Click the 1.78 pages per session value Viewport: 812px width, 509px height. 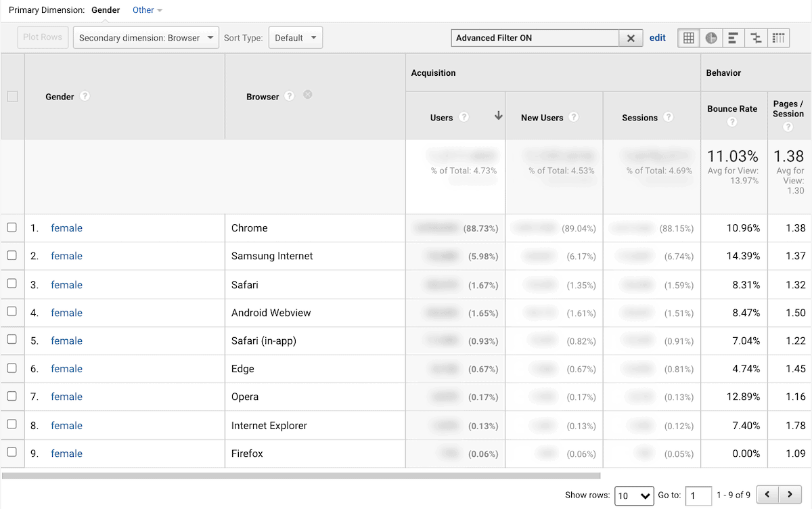pos(796,426)
